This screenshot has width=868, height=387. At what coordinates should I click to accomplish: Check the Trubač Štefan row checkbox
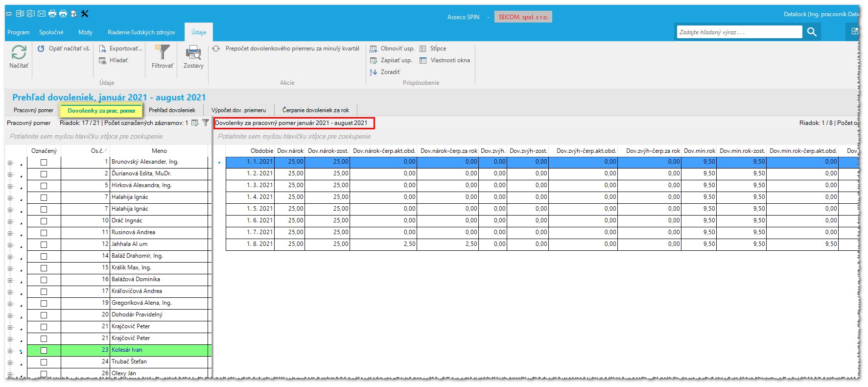tap(44, 362)
